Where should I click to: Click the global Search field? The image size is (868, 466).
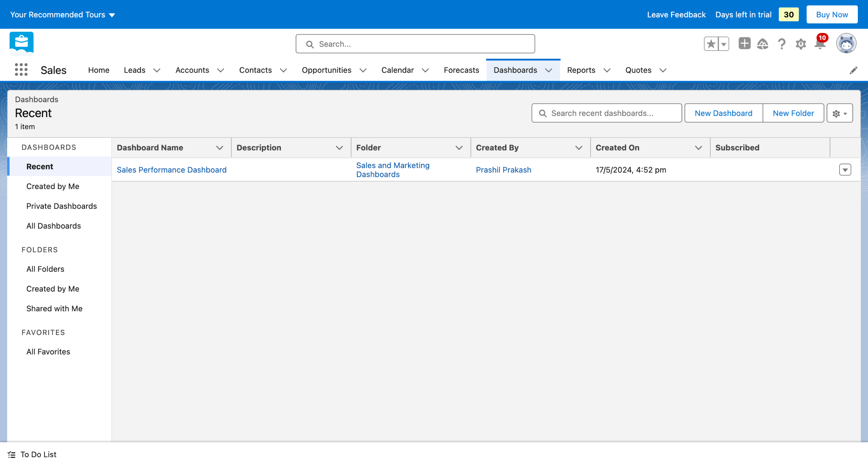click(415, 44)
